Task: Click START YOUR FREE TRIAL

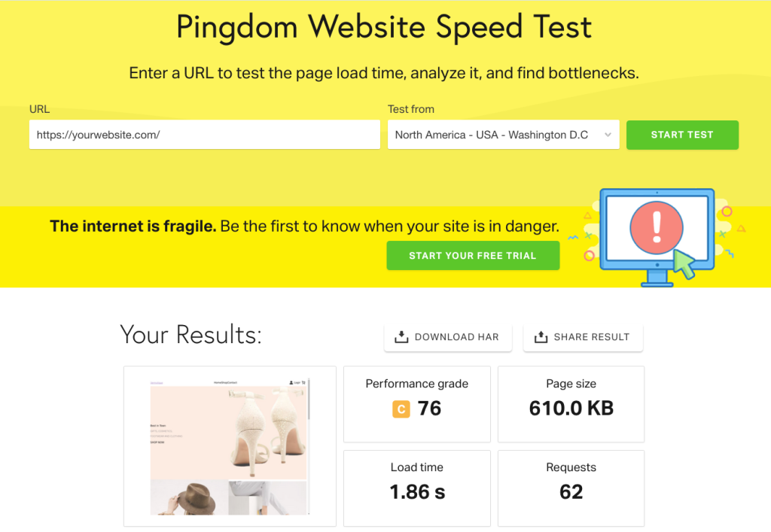Action: pyautogui.click(x=473, y=255)
